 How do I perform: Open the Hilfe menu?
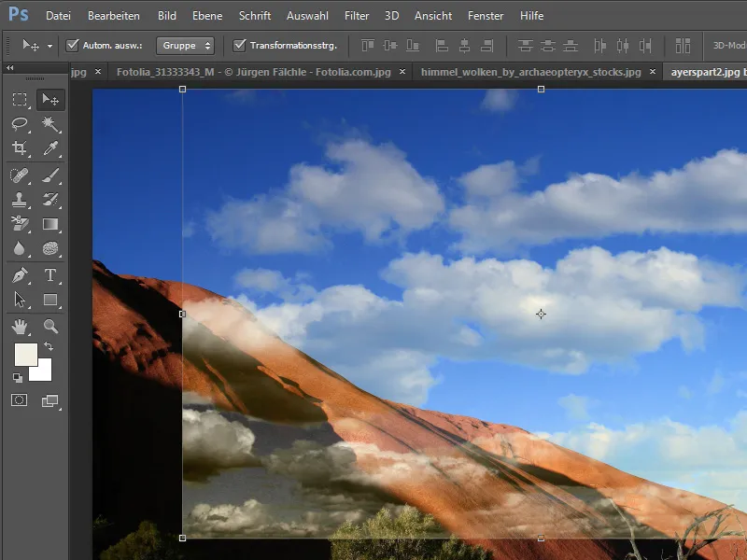[531, 16]
